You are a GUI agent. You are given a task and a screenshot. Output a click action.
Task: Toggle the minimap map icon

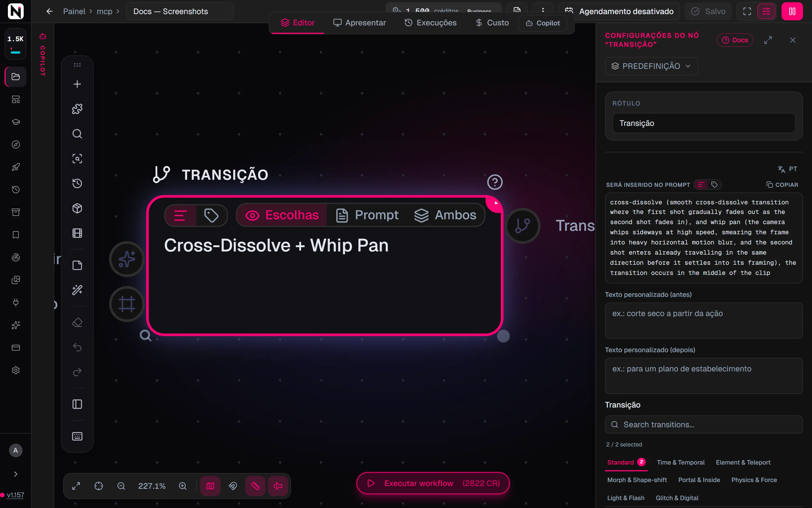coord(210,486)
